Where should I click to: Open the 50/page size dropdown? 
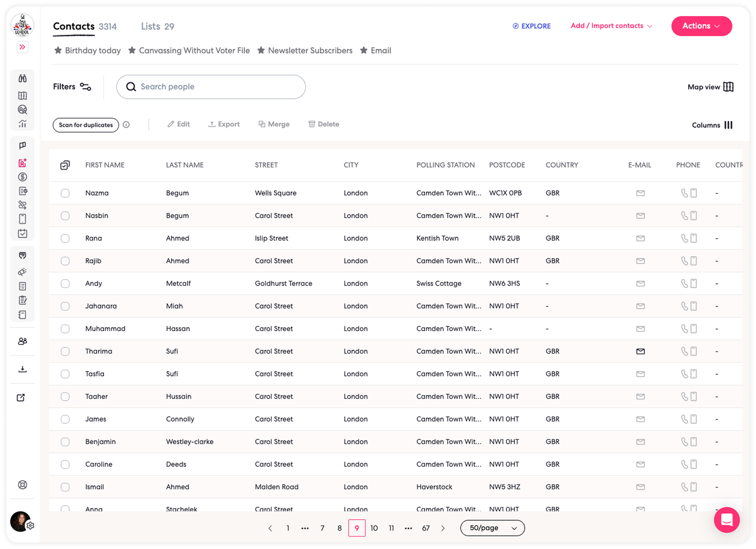(x=492, y=528)
